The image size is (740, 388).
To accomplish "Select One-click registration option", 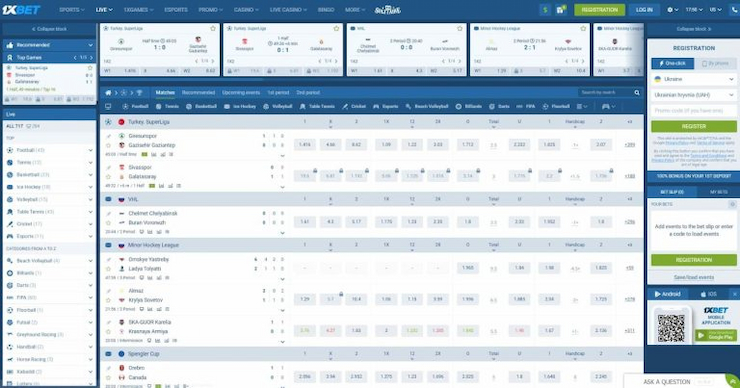I will coord(673,63).
